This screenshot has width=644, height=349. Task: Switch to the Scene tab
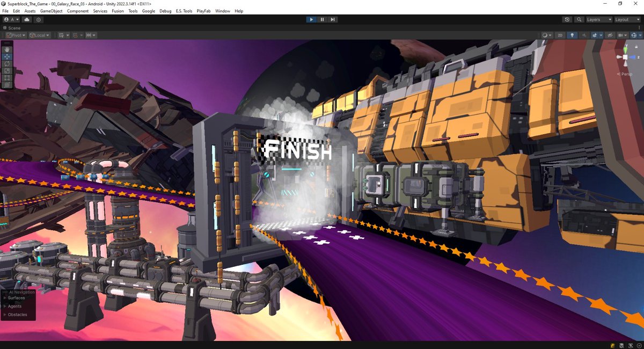click(12, 27)
